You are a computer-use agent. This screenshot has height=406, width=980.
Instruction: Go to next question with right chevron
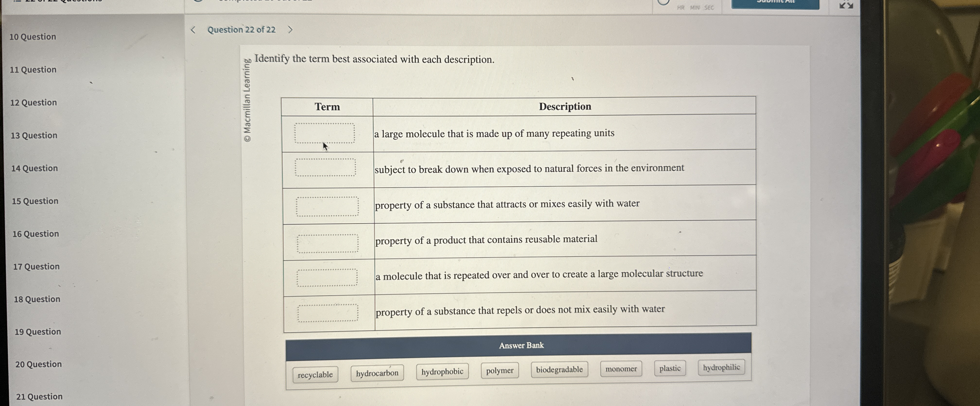click(290, 30)
